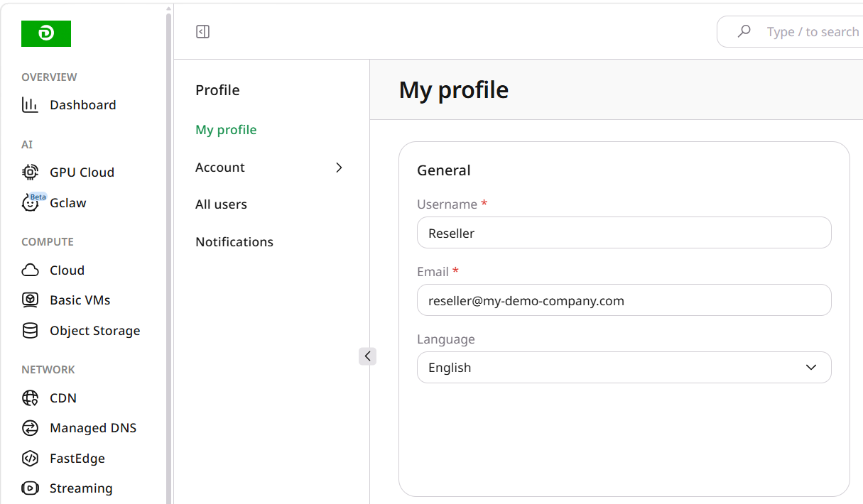Click the AI section label
Screen dimensions: 863x504
click(27, 145)
